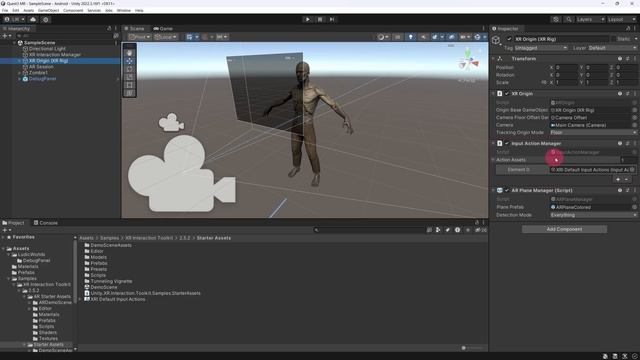Viewport: 640px width, 360px height.
Task: Select XR Interaction Manager in Hierarchy
Action: 54,55
